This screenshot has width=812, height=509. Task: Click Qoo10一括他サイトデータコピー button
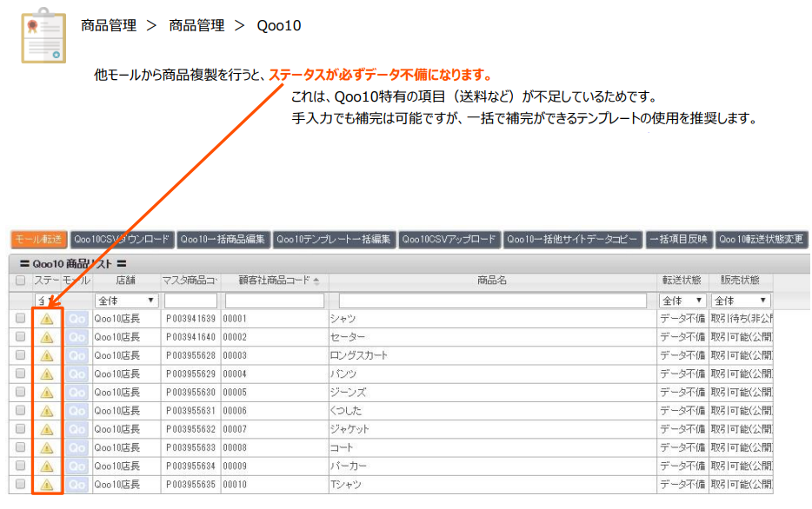click(572, 240)
